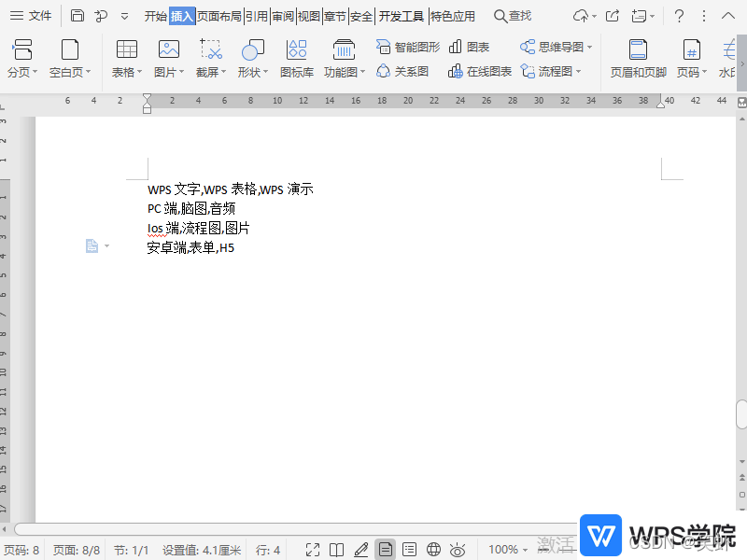747x560 pixels.
Task: Open the 安全 tab
Action: pos(361,16)
